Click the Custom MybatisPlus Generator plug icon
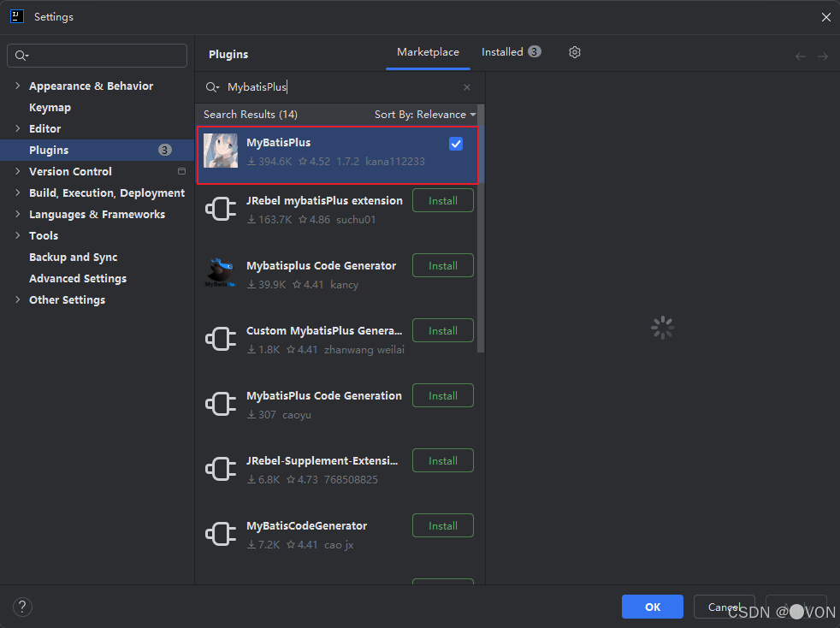 click(x=221, y=339)
